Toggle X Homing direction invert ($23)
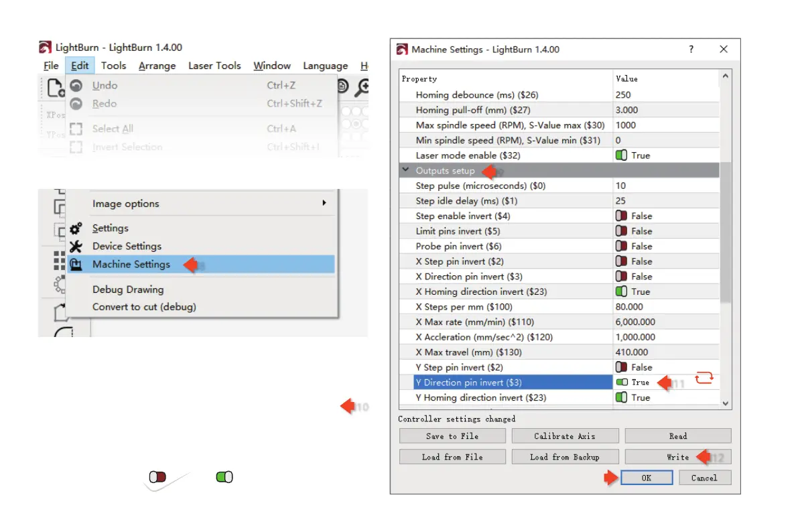This screenshot has height=532, width=798. (x=621, y=291)
